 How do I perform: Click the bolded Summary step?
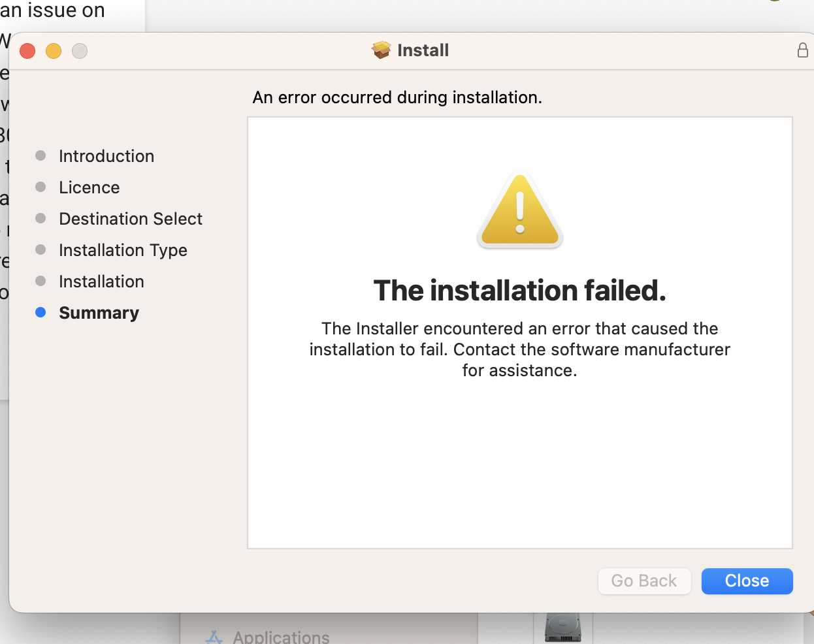[99, 313]
